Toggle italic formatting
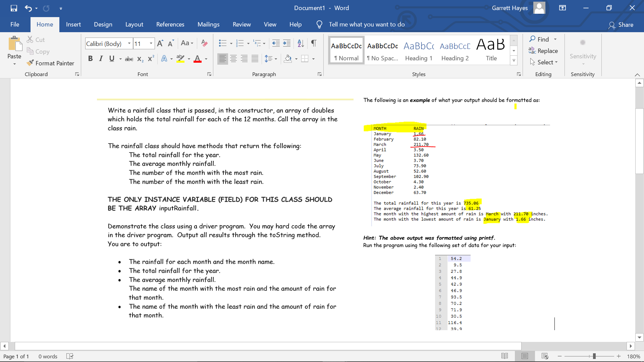 (x=101, y=58)
